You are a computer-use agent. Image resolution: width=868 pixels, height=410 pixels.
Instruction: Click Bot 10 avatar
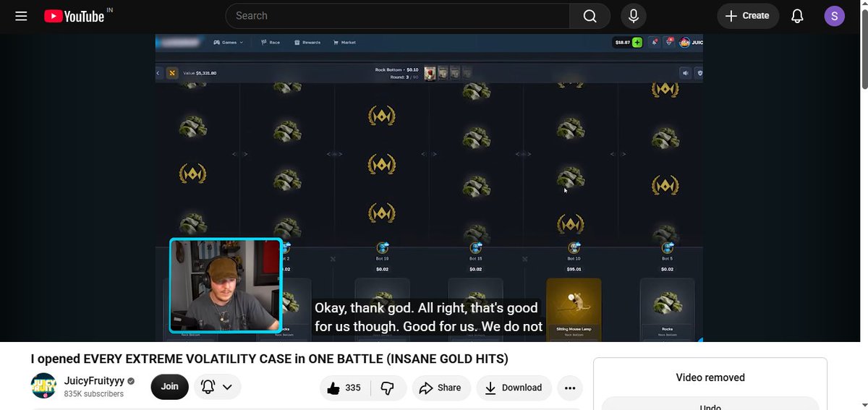click(x=574, y=248)
